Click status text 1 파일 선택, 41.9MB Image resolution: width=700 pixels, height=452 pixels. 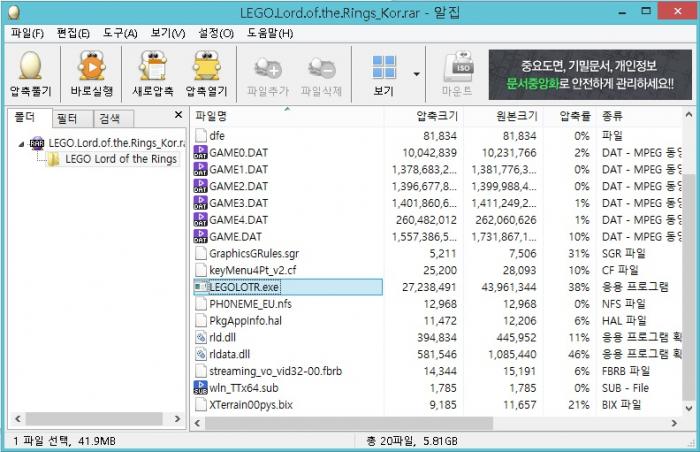click(x=64, y=441)
